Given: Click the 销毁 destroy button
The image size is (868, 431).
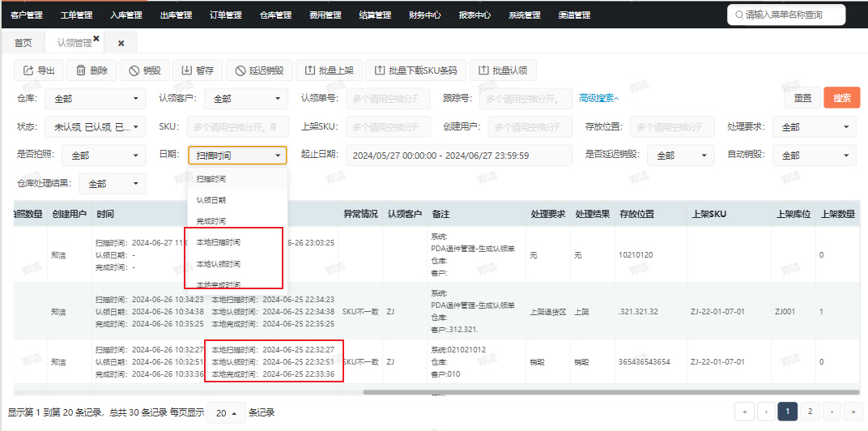Looking at the screenshot, I should pyautogui.click(x=144, y=70).
